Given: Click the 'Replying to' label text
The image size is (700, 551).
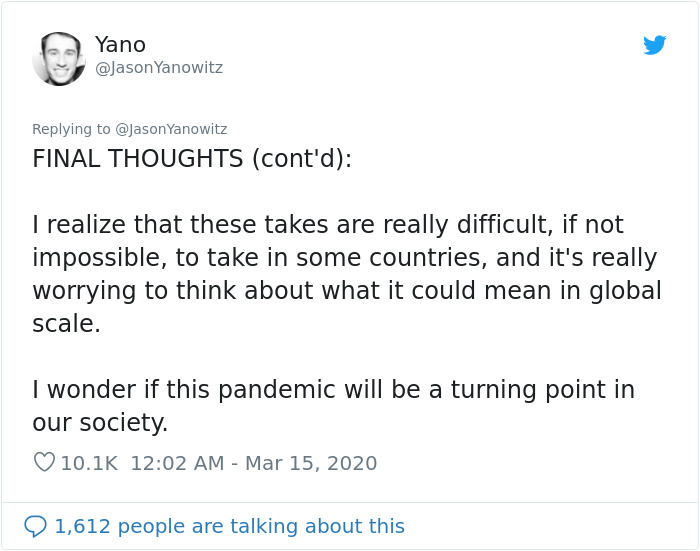Looking at the screenshot, I should click(71, 129).
